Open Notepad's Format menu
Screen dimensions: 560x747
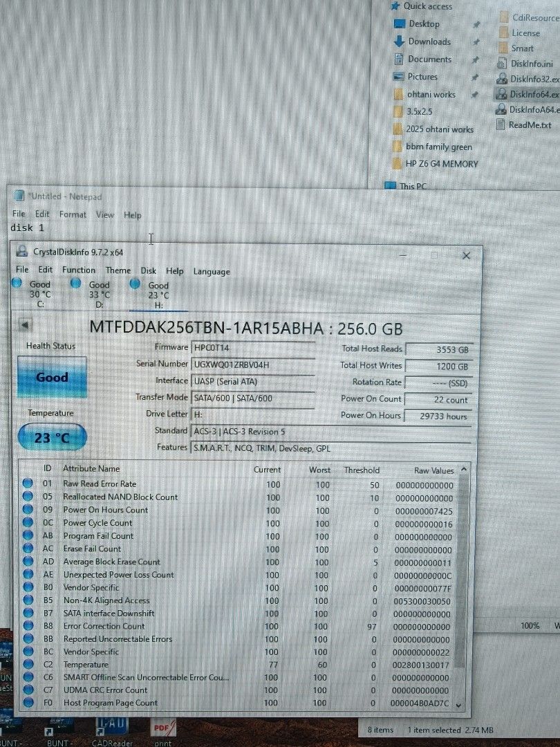(73, 214)
